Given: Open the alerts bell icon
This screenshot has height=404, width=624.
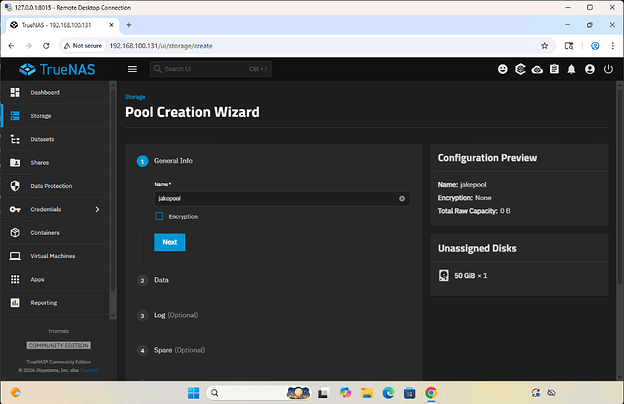Looking at the screenshot, I should coord(571,69).
